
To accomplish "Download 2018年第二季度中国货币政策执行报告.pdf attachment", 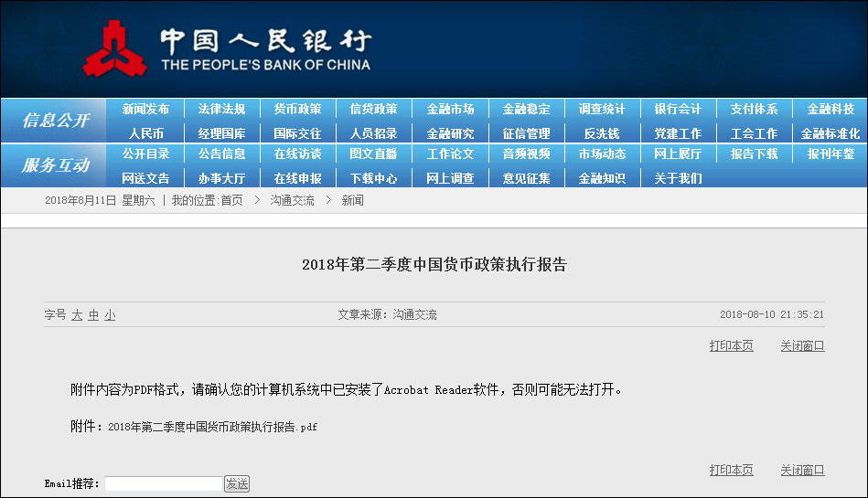I will pos(212,427).
